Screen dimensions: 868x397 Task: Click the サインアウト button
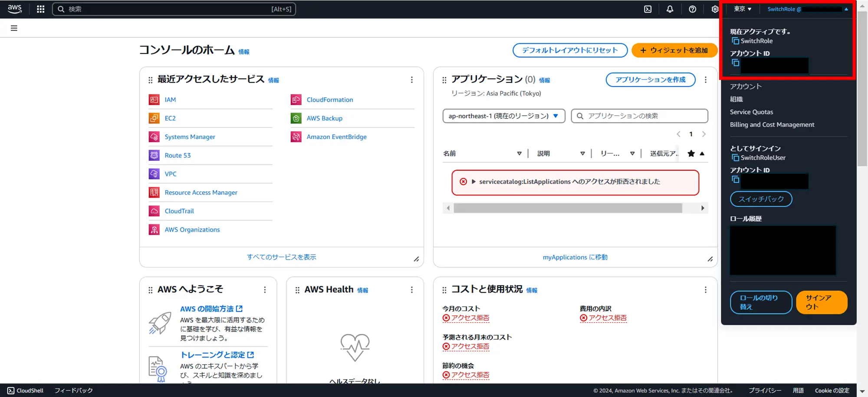822,302
